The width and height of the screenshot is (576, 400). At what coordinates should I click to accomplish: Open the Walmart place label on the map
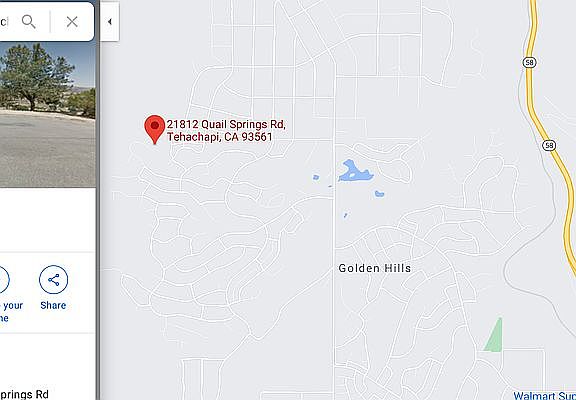[x=544, y=396]
